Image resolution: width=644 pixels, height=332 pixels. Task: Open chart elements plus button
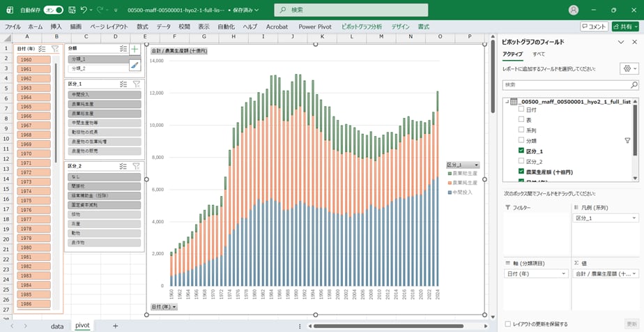(x=135, y=50)
